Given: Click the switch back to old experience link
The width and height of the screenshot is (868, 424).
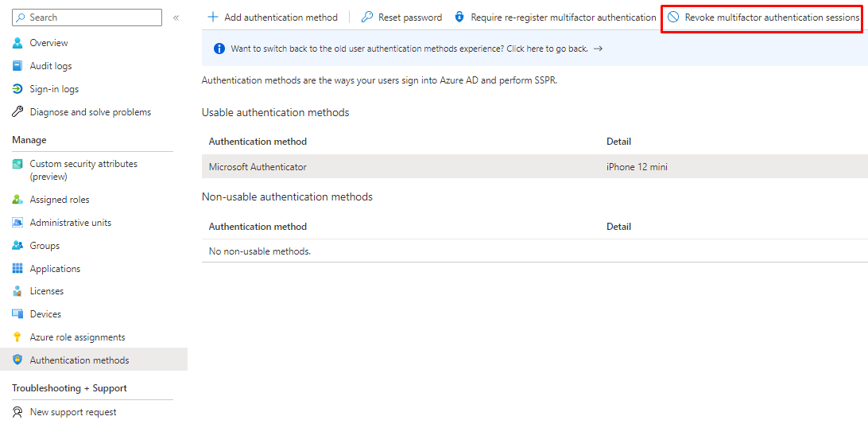Looking at the screenshot, I should (x=409, y=49).
